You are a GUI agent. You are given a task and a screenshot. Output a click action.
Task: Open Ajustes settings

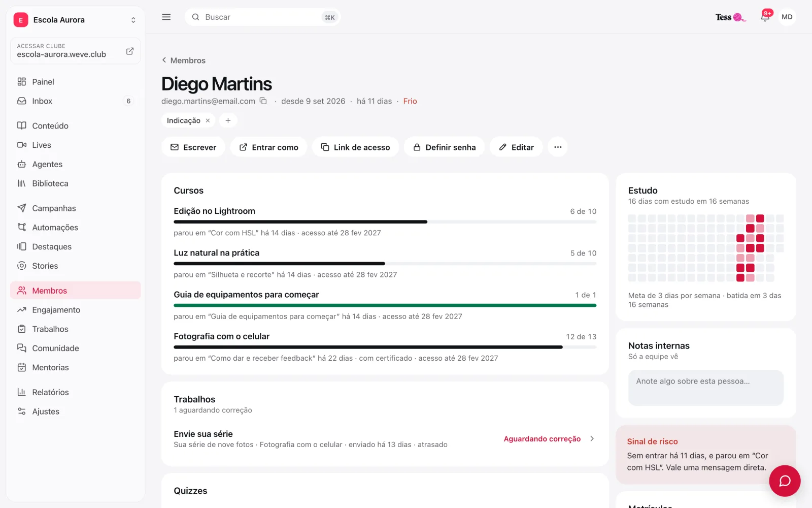75,411
